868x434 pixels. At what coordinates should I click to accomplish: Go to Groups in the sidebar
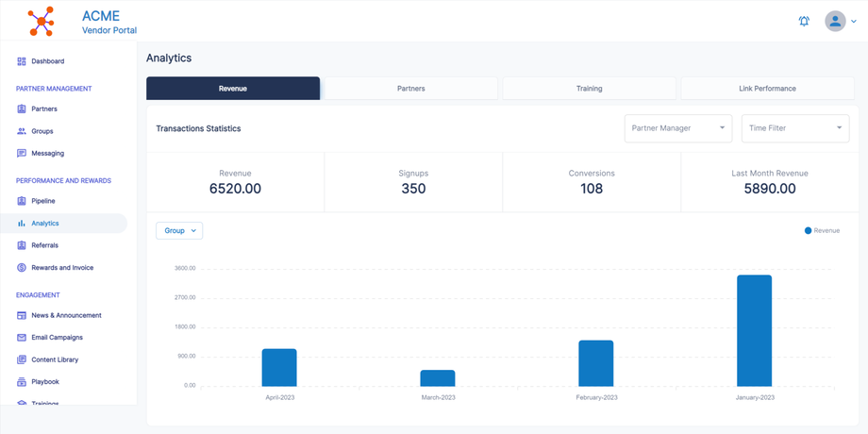click(x=42, y=131)
